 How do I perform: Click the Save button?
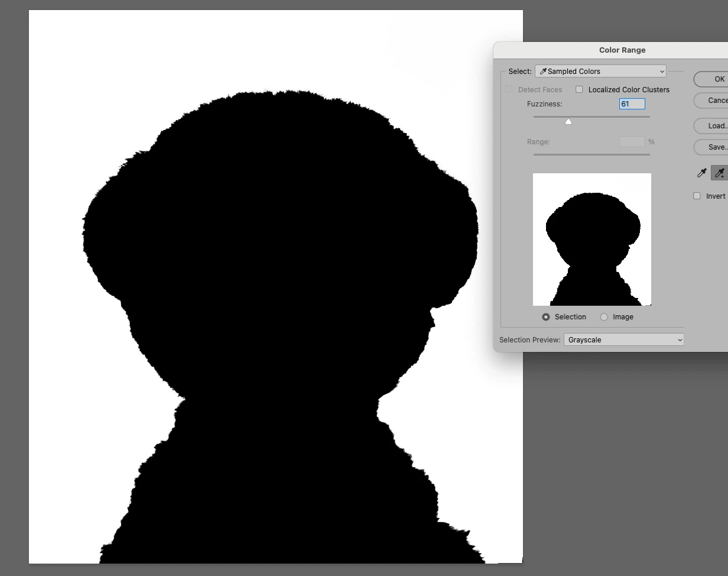[711, 147]
